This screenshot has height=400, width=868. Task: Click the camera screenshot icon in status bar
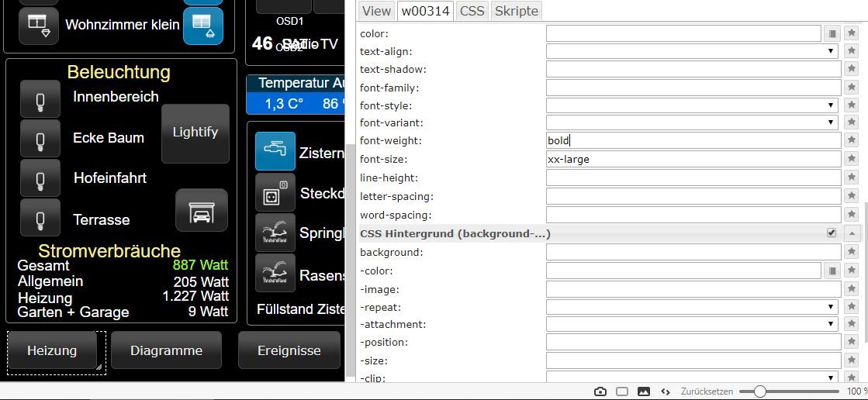pyautogui.click(x=600, y=391)
